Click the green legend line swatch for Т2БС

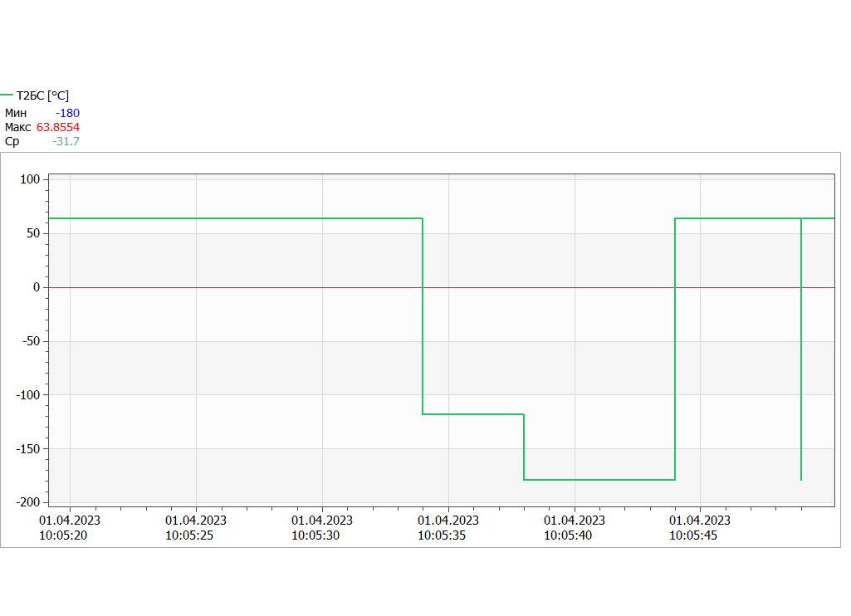tap(7, 95)
